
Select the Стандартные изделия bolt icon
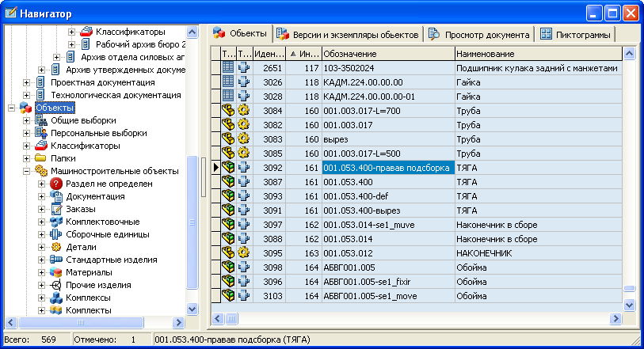[56, 260]
